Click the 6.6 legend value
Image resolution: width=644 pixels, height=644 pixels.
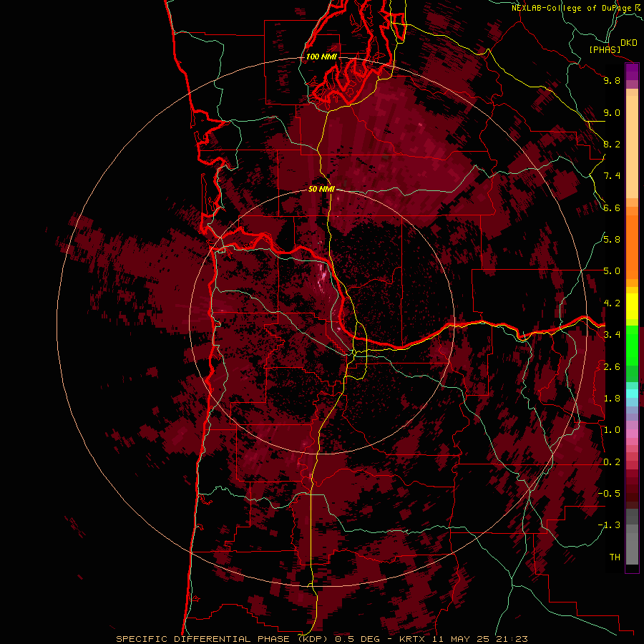[612, 208]
